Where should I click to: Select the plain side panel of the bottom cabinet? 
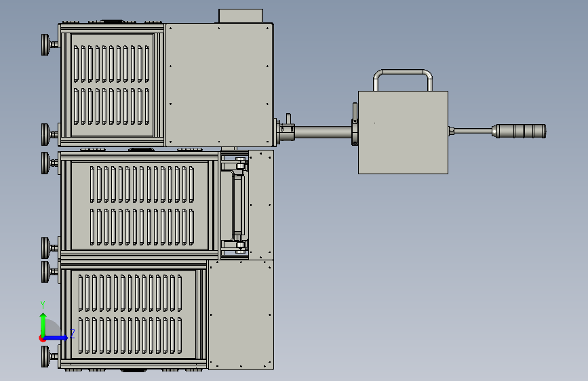point(241,315)
